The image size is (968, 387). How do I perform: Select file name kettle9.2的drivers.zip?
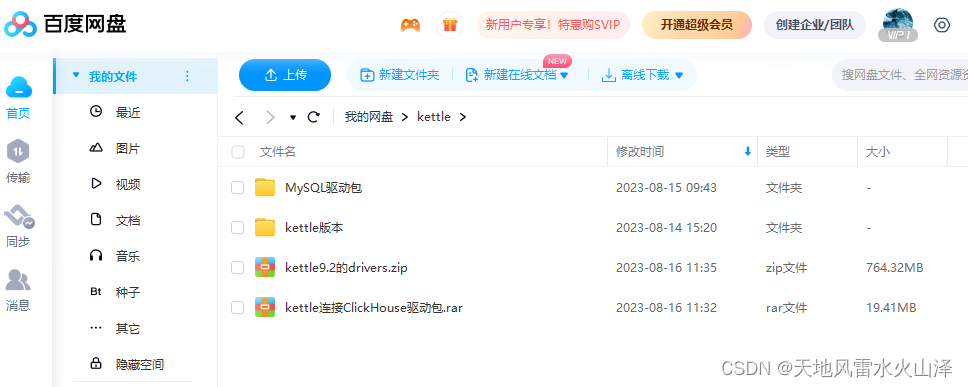pos(346,268)
